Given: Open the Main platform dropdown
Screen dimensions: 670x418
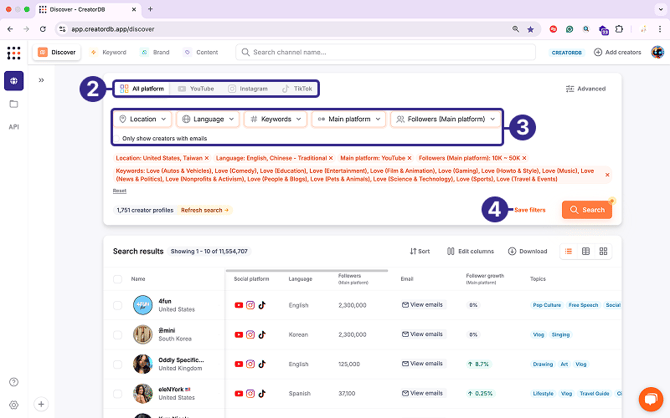Looking at the screenshot, I should point(349,119).
